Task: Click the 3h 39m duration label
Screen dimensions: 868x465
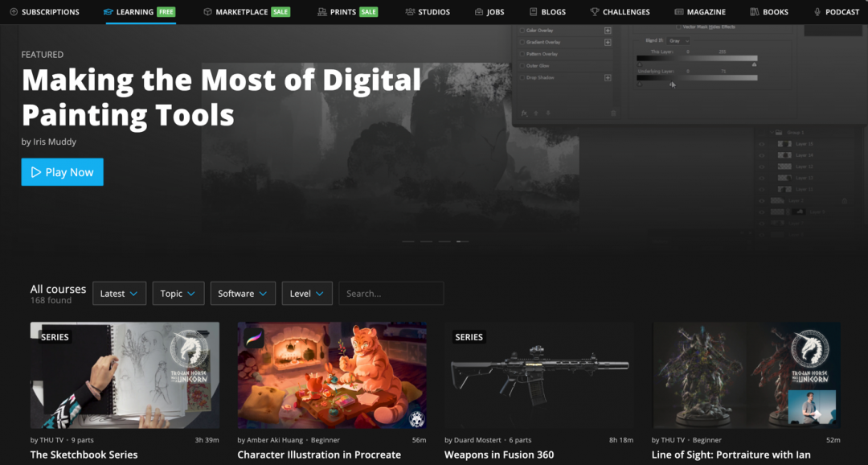Action: [x=207, y=440]
